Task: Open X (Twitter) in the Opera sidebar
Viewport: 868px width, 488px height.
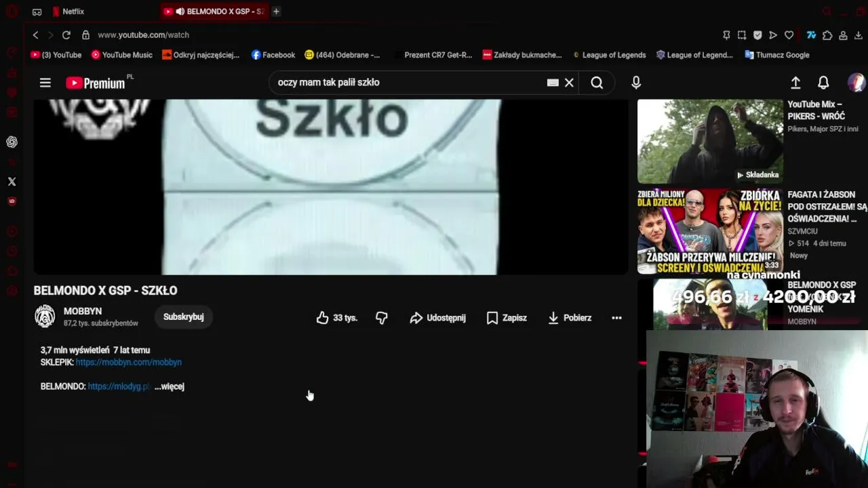Action: [x=12, y=182]
